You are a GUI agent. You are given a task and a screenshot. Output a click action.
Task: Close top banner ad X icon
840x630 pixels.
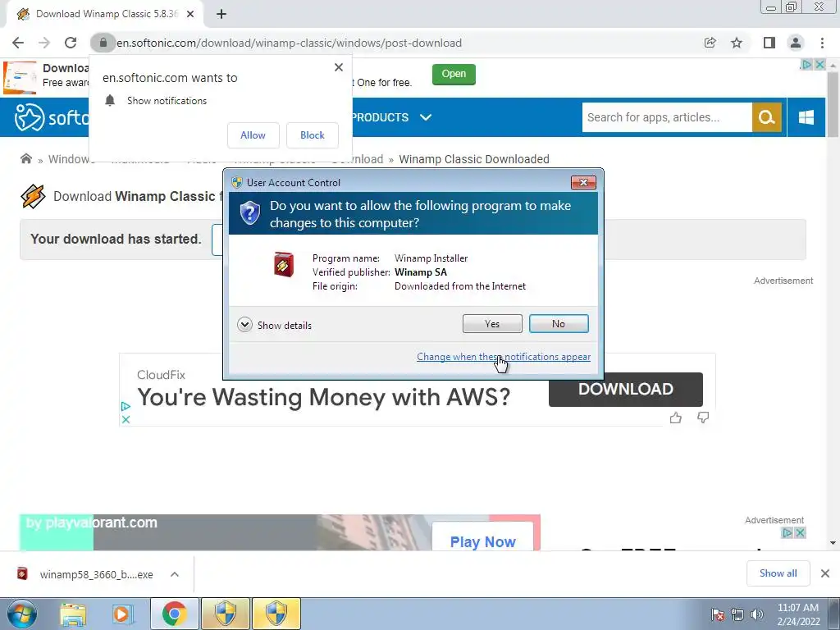(819, 64)
